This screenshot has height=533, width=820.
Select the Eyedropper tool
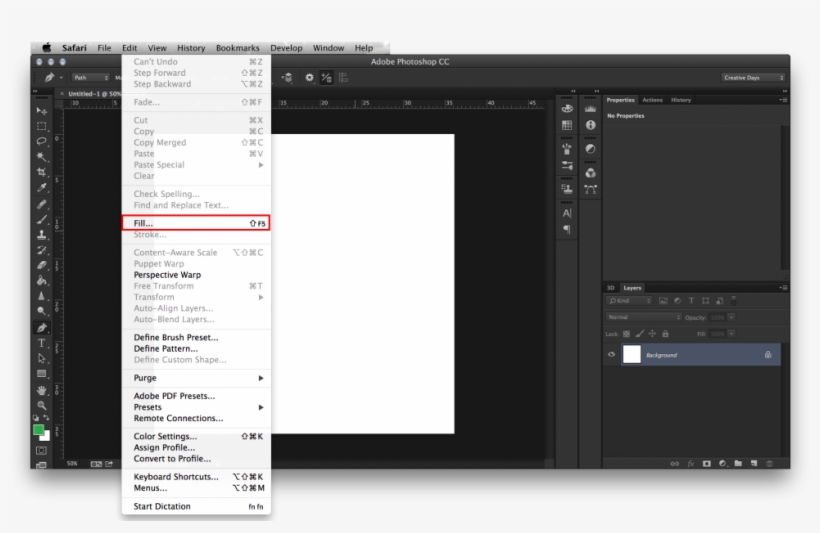(42, 187)
